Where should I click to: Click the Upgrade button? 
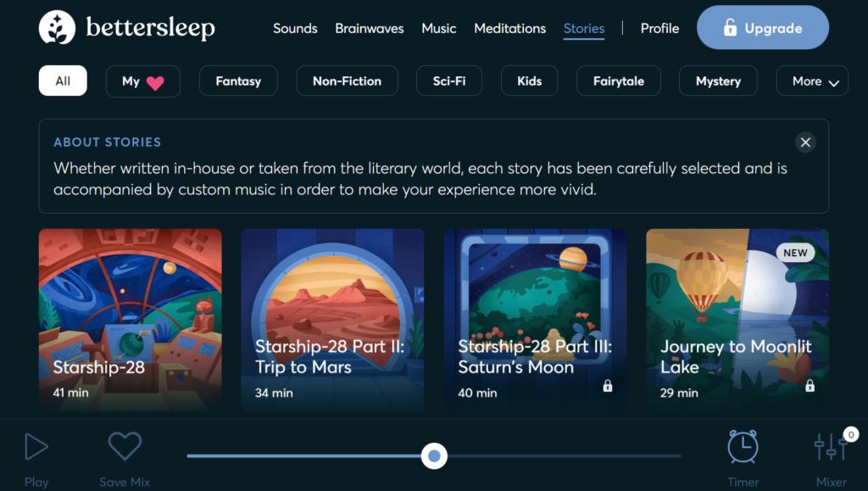pyautogui.click(x=762, y=28)
